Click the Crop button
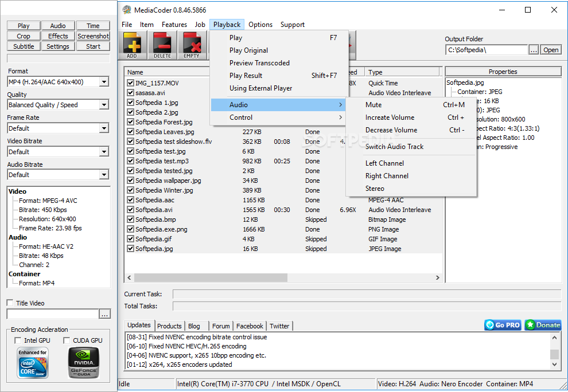The image size is (568, 392). [24, 36]
